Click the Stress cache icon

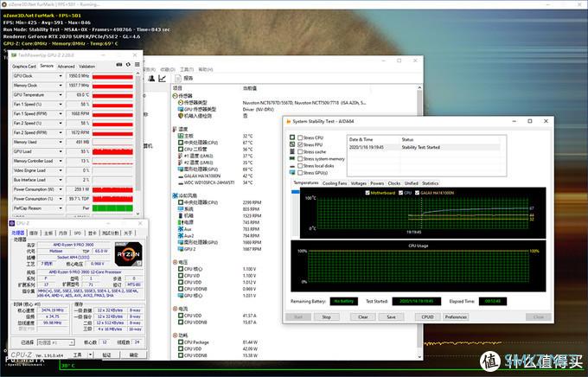292,151
